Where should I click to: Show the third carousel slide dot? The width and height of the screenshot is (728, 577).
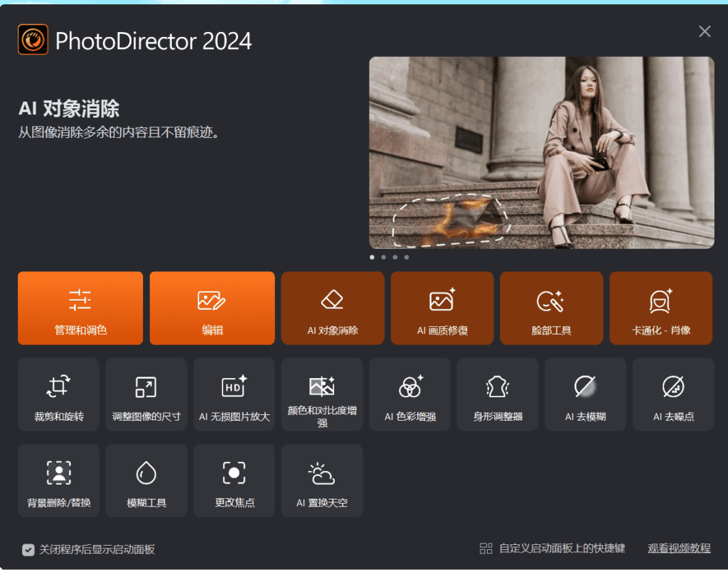point(395,257)
